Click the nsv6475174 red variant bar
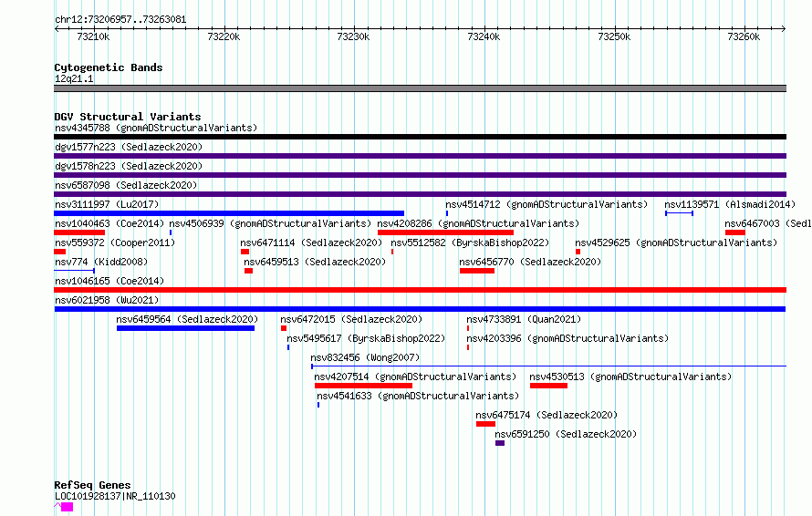Viewport: 812px width, 516px height. coord(485,424)
